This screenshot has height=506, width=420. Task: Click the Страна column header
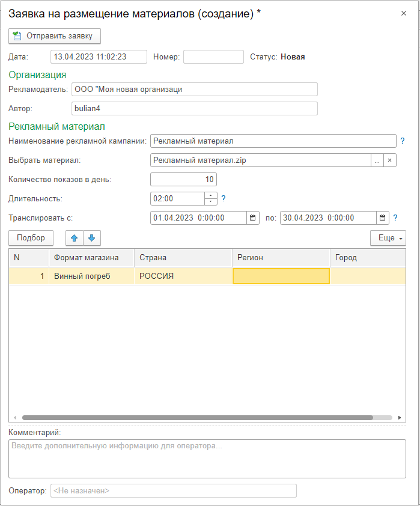(183, 258)
